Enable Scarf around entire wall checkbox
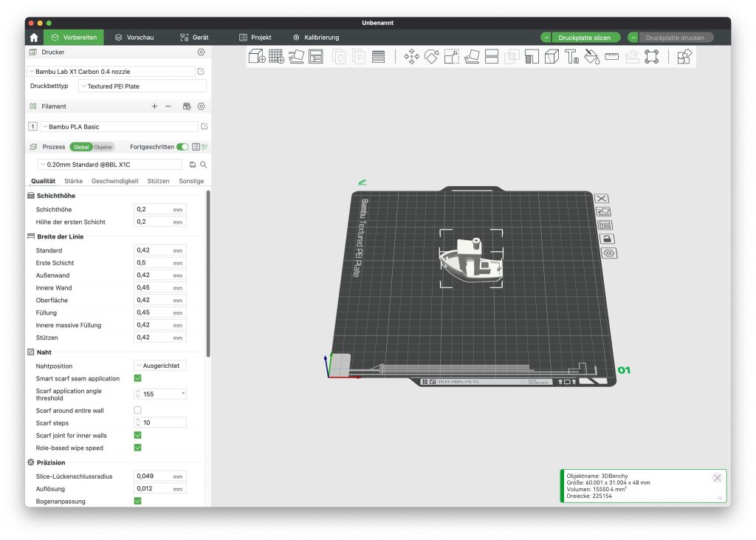 (137, 410)
